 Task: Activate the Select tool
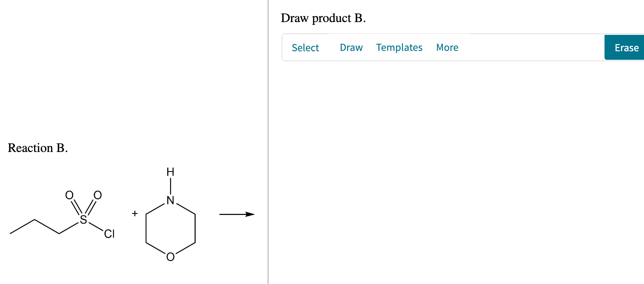click(x=305, y=47)
